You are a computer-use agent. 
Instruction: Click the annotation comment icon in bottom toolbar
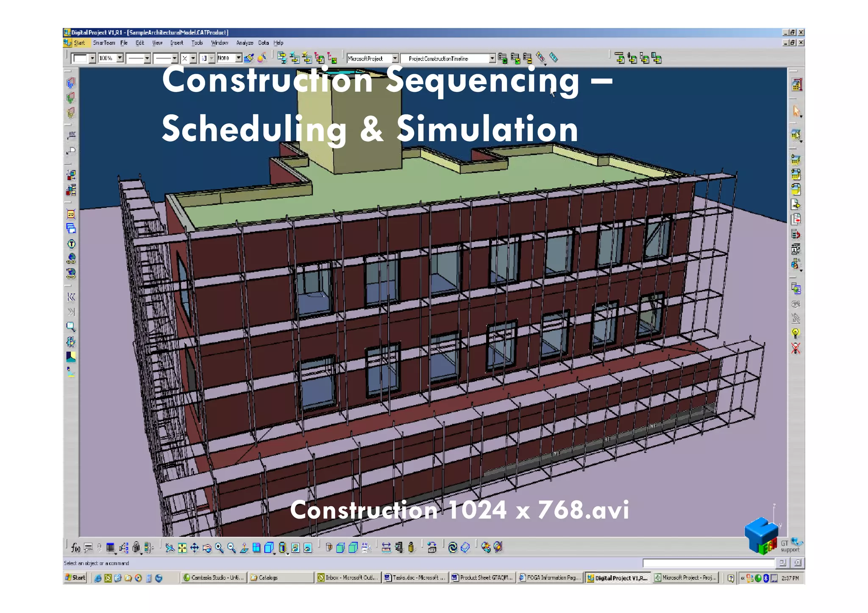click(x=88, y=548)
